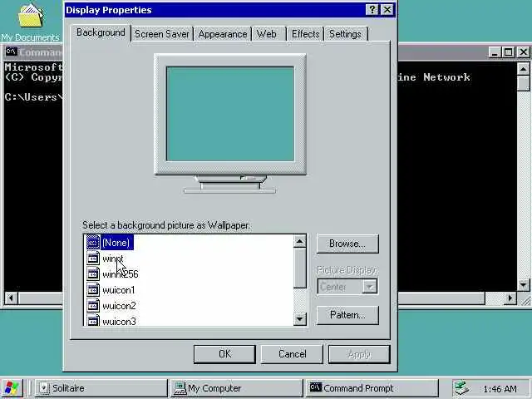Image resolution: width=532 pixels, height=399 pixels.
Task: Click the winnt wallpaper file icon
Action: [x=93, y=259]
